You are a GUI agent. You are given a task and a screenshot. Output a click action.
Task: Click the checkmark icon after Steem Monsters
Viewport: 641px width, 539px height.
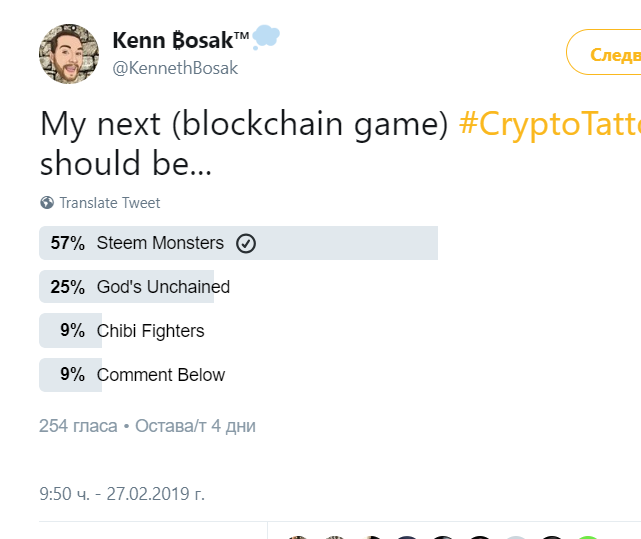click(x=246, y=243)
